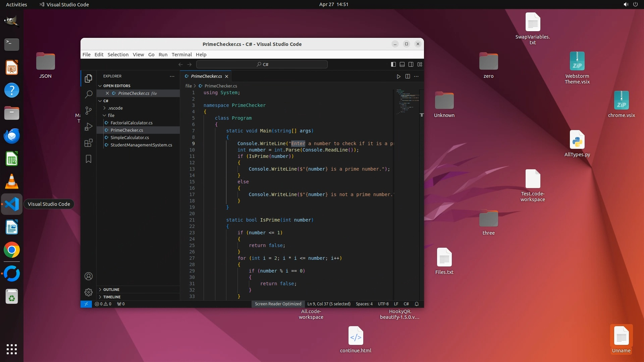Expand the TIMELINE section
This screenshot has height=362, width=644.
[x=112, y=297]
